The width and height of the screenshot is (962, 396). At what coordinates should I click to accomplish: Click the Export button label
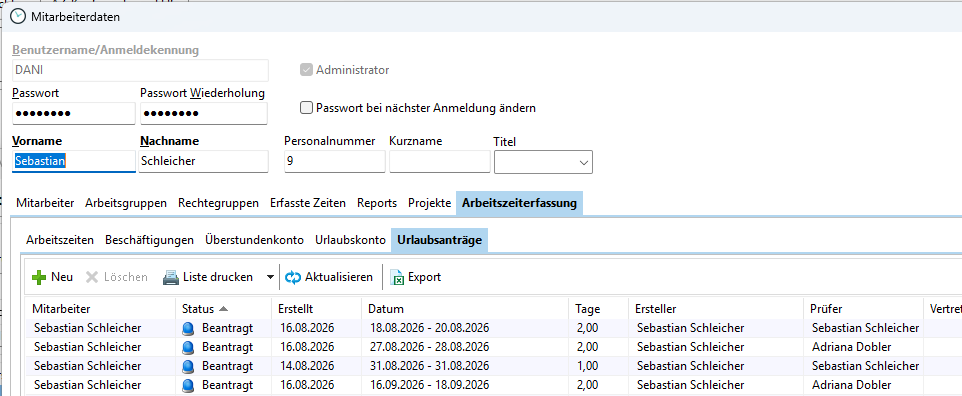tap(425, 278)
